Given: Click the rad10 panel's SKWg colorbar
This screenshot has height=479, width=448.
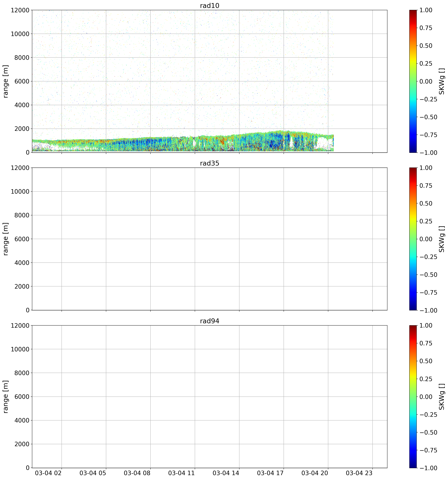Looking at the screenshot, I should pyautogui.click(x=413, y=81).
